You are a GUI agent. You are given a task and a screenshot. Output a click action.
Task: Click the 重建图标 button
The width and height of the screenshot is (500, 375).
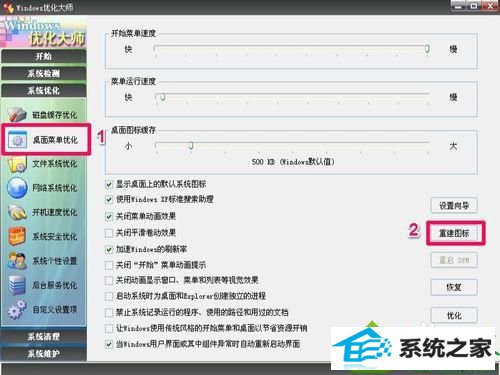click(454, 233)
